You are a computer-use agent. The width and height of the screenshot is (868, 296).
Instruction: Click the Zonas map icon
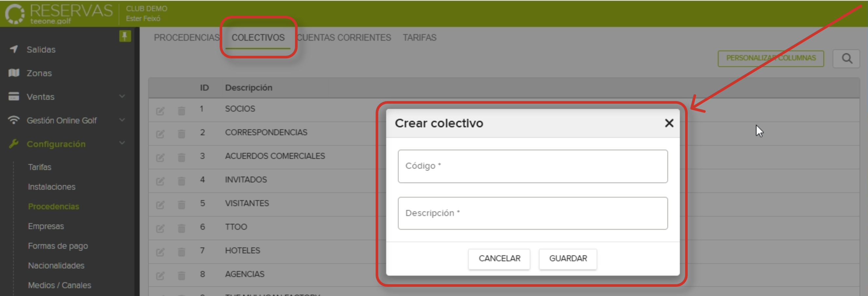click(x=14, y=73)
